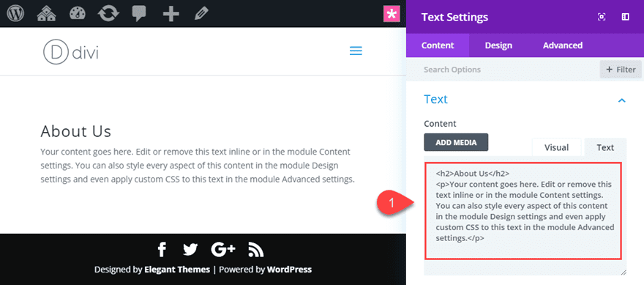Open the hamburger menu on Divi header
Viewport: 644px width, 285px height.
point(356,51)
